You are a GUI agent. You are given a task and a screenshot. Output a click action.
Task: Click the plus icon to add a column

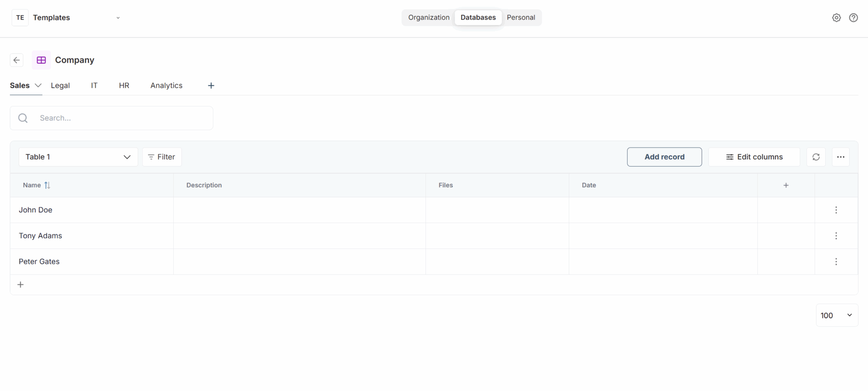785,185
